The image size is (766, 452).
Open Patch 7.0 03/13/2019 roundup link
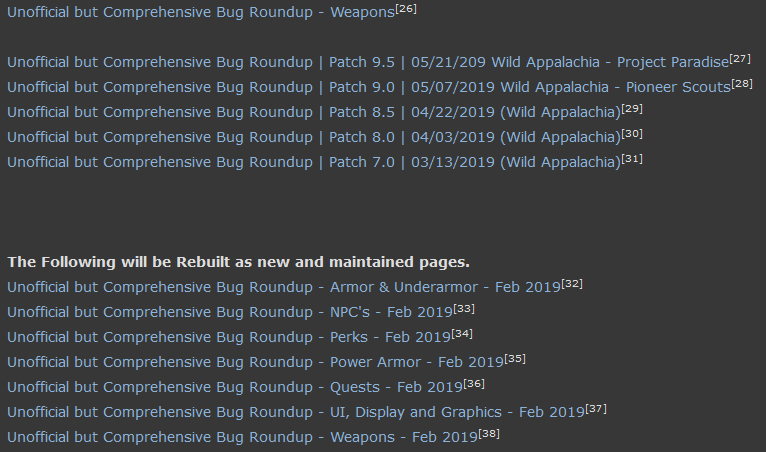(314, 162)
